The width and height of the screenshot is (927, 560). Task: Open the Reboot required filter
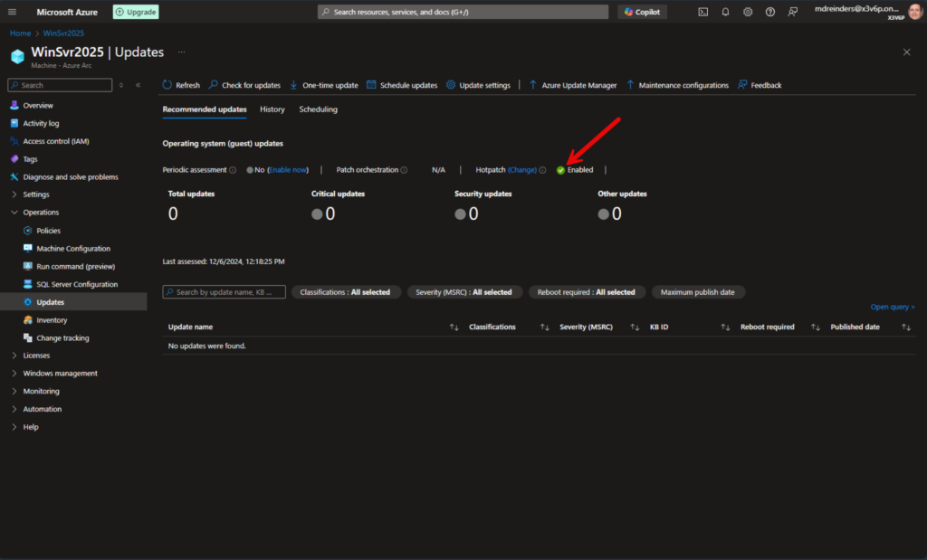coord(586,292)
